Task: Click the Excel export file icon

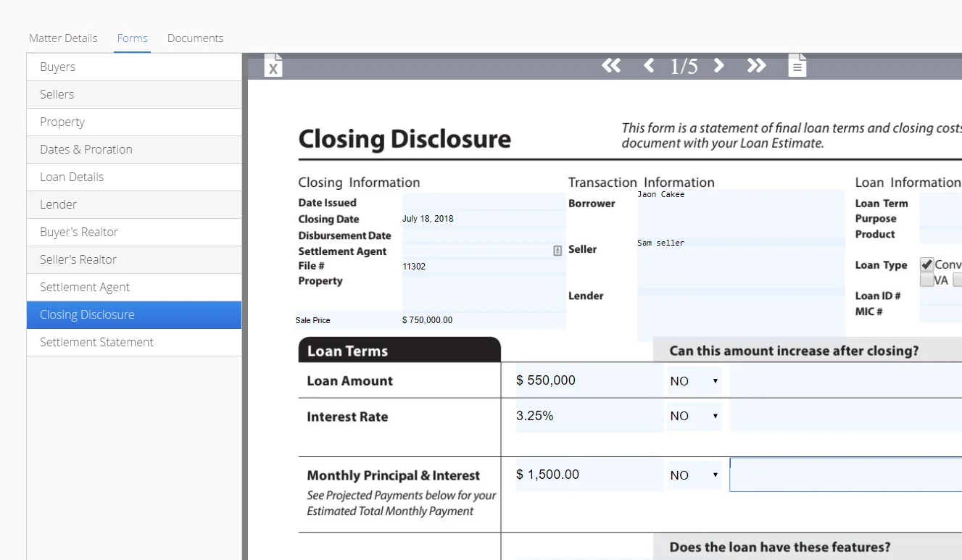Action: (x=273, y=66)
